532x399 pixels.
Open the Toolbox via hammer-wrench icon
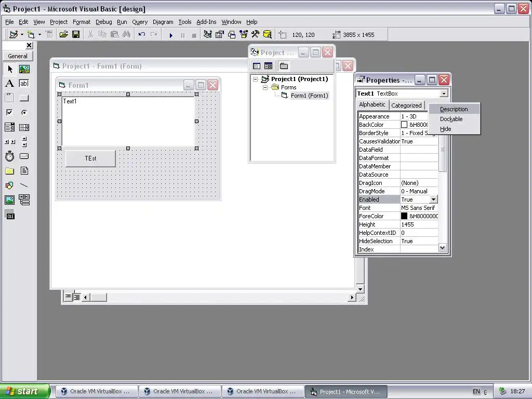pos(256,35)
